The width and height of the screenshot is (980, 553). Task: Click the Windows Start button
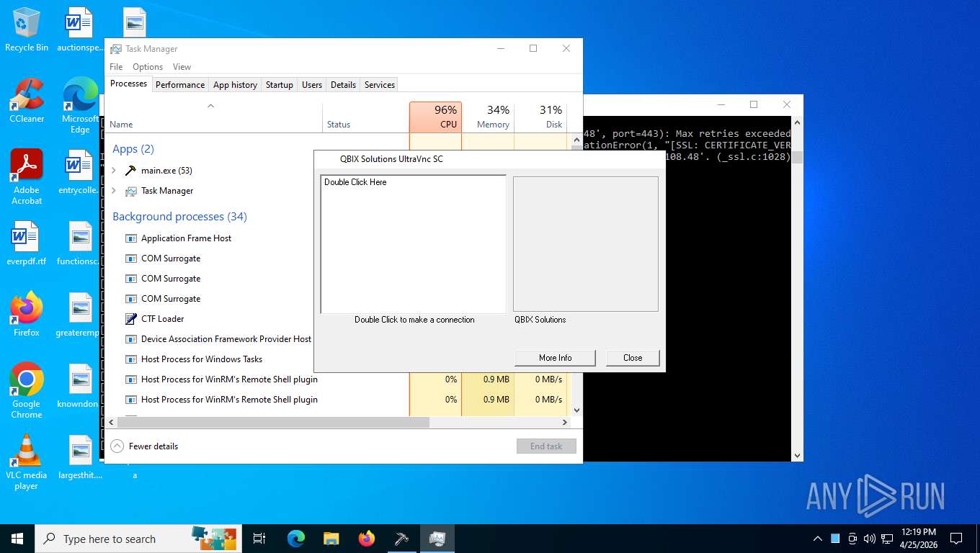tap(17, 539)
